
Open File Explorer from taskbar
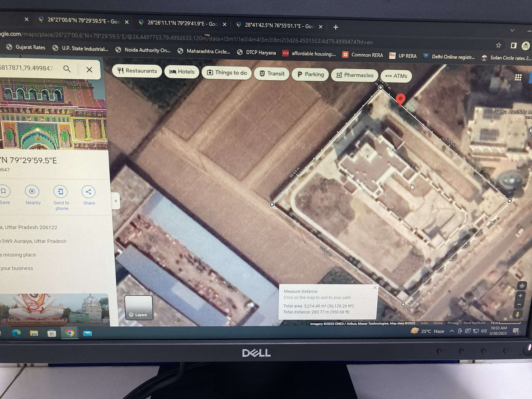coord(34,333)
